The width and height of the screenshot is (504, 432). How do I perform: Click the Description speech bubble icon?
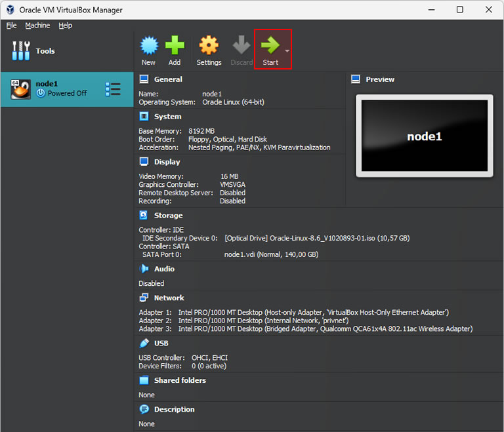pos(144,409)
